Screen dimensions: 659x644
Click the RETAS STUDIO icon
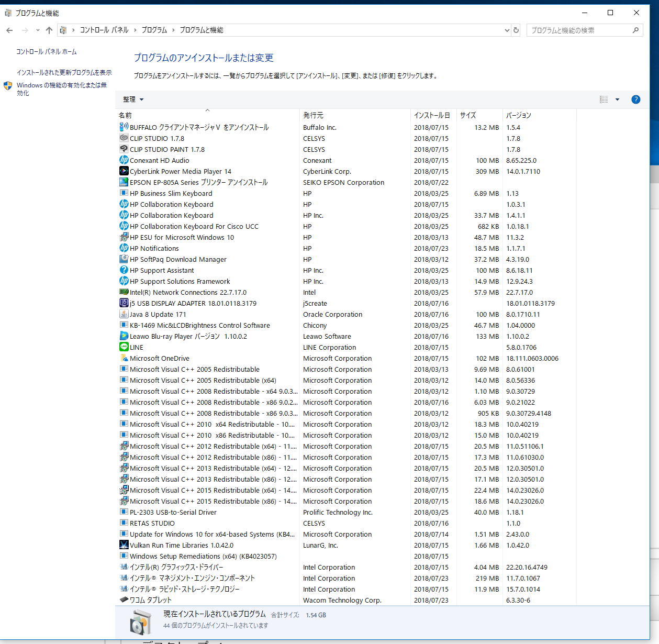click(124, 523)
